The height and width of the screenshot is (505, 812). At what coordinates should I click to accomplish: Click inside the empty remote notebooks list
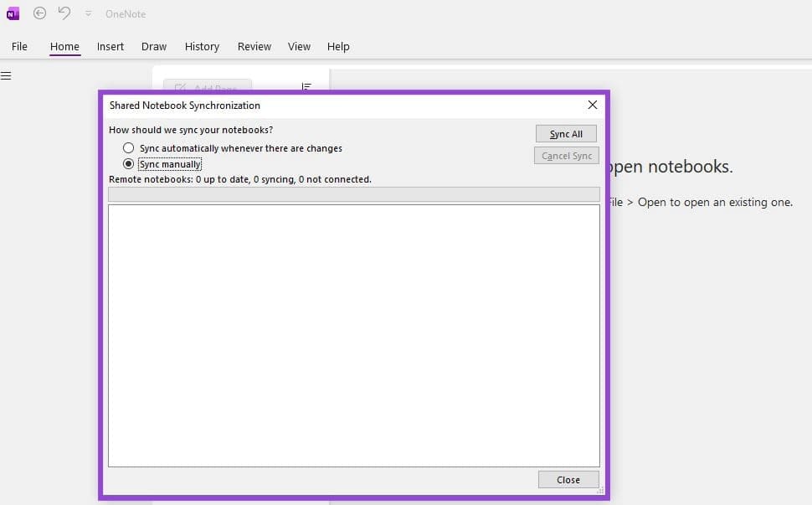tap(353, 335)
